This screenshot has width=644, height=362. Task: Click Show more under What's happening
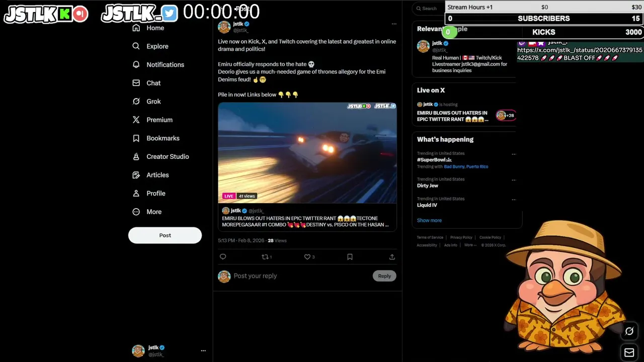point(429,220)
